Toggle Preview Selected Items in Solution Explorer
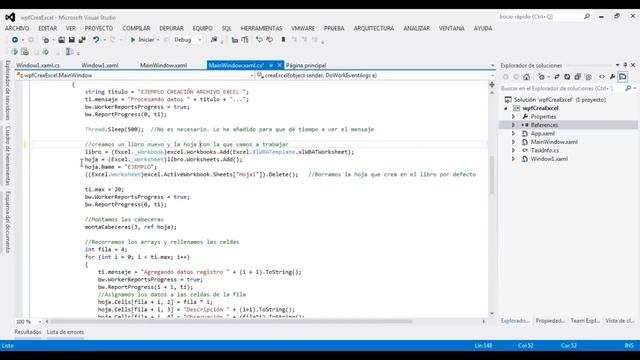The height and width of the screenshot is (360, 640). point(623,77)
